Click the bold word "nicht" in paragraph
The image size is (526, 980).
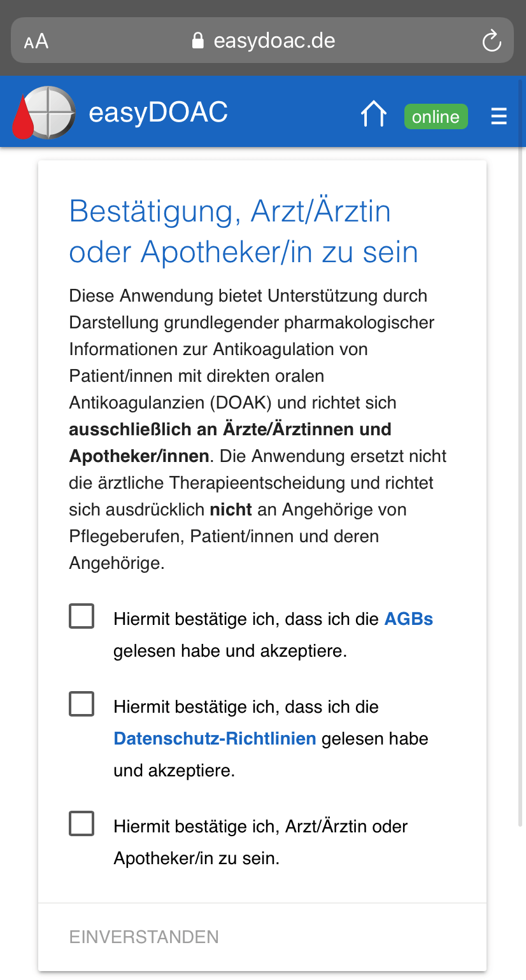tap(231, 510)
